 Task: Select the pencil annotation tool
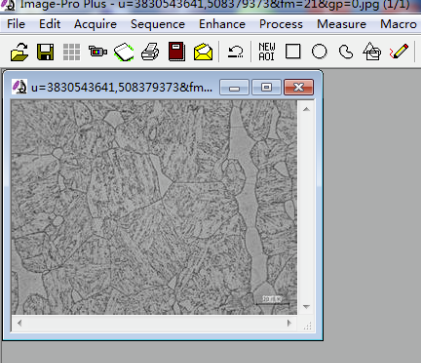399,52
